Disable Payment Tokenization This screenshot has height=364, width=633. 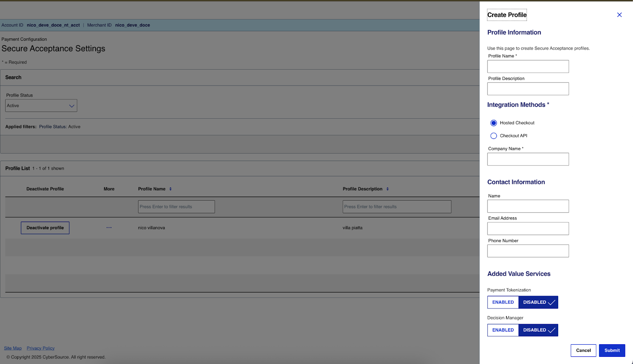pyautogui.click(x=538, y=302)
